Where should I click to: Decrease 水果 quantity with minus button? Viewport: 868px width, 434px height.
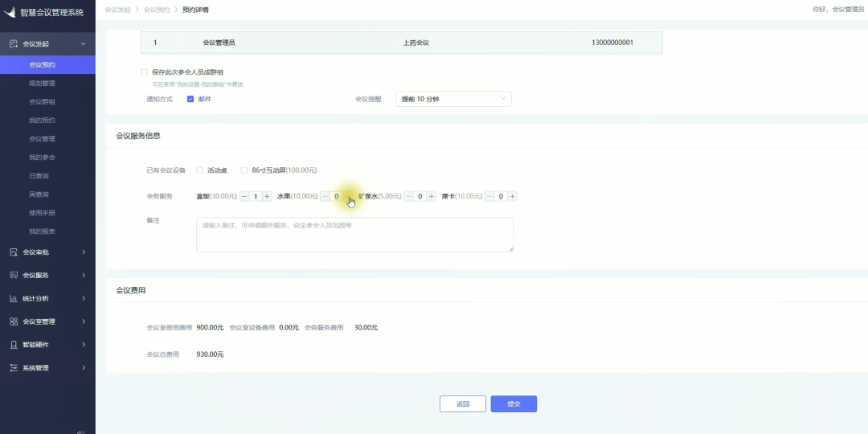click(325, 197)
